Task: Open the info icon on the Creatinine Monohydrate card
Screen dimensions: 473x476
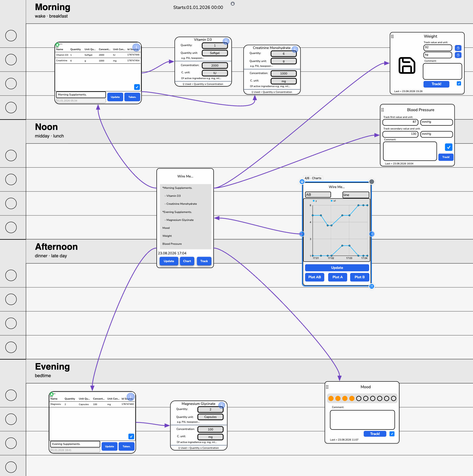Action: [295, 49]
